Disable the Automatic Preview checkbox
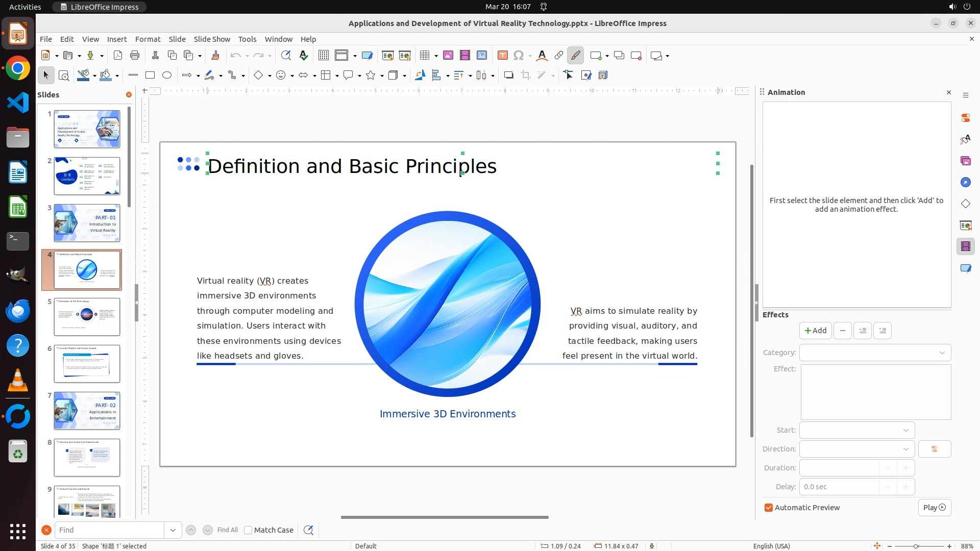This screenshot has height=551, width=980. (769, 508)
